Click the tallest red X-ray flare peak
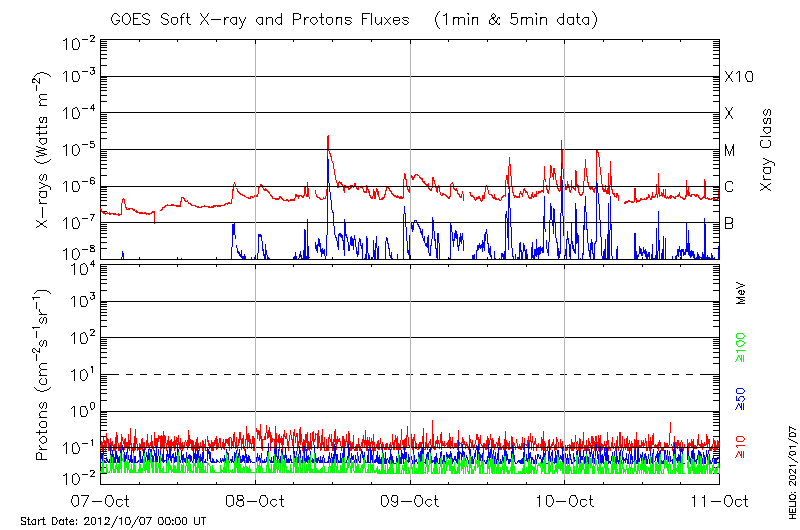Image resolution: width=800 pixels, height=530 pixels. tap(328, 138)
